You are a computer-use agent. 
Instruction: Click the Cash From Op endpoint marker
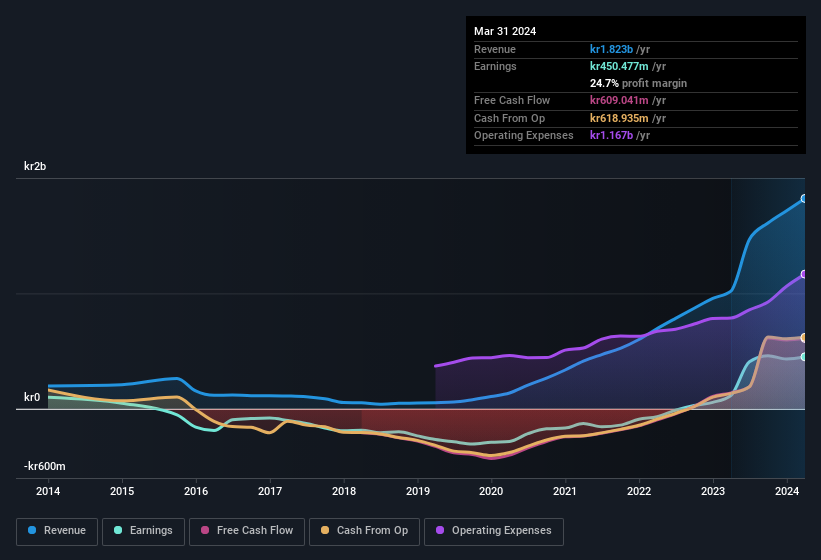point(804,338)
